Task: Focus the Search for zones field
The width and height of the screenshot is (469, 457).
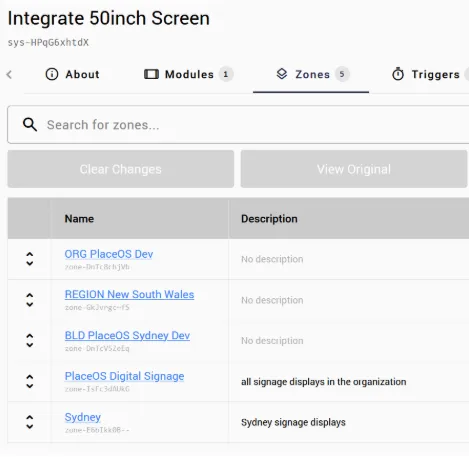Action: click(238, 125)
